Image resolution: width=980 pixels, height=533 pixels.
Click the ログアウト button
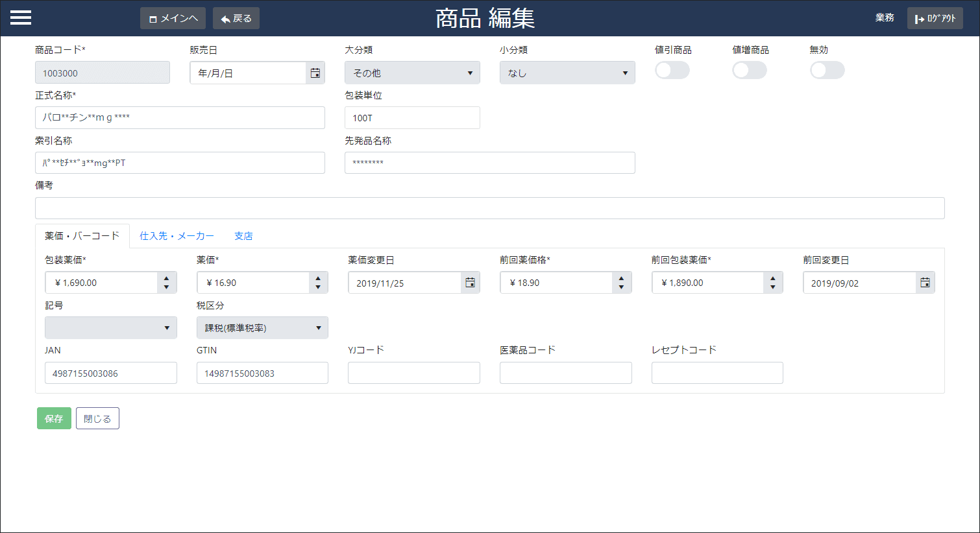tap(935, 18)
